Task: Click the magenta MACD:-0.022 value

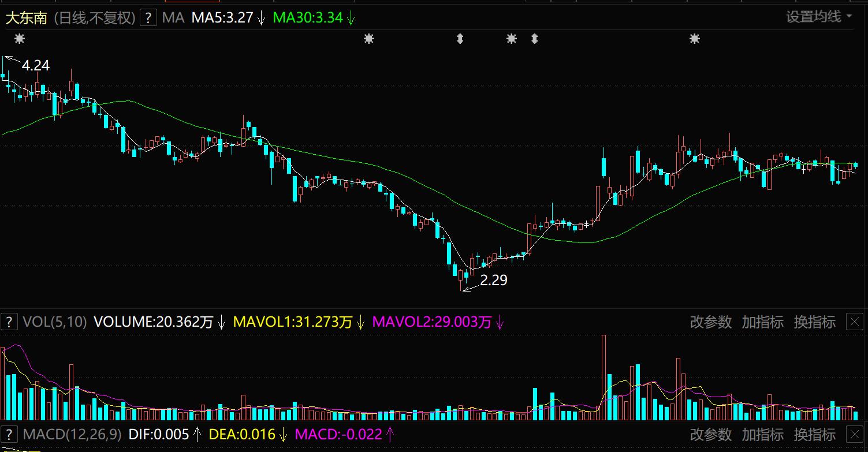Action: [x=339, y=434]
